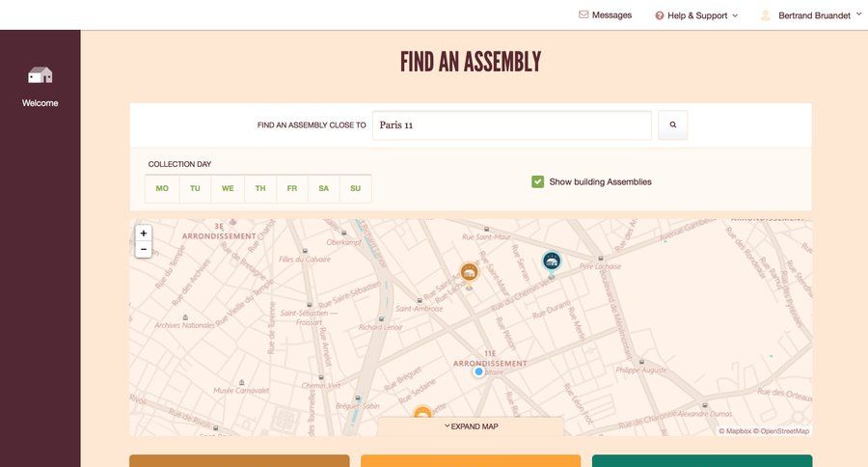Image resolution: width=868 pixels, height=467 pixels.
Task: Filter collection day by SU
Action: tap(355, 188)
